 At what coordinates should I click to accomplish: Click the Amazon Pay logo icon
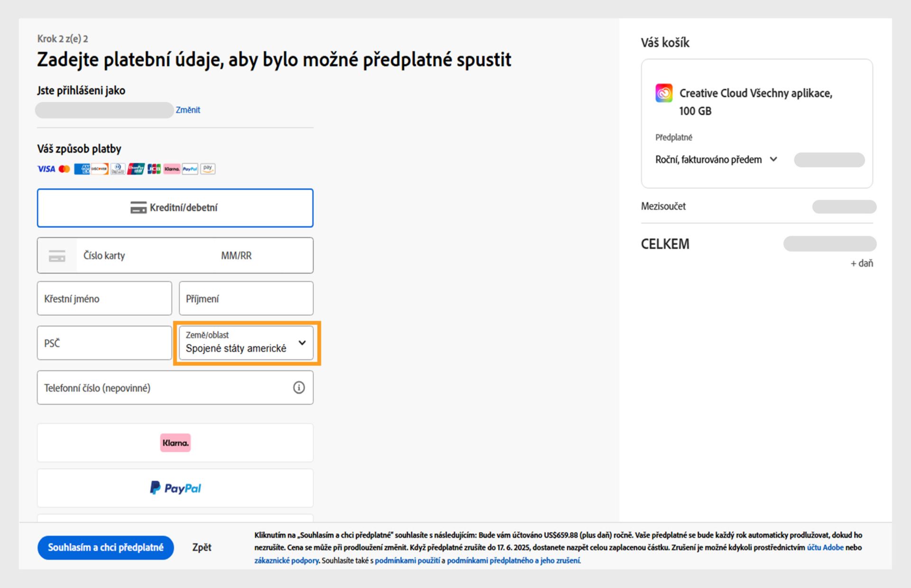point(208,169)
